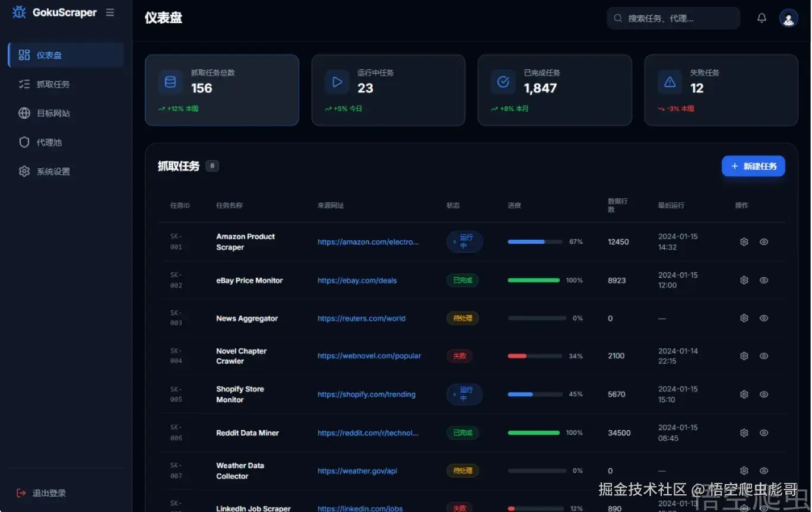The height and width of the screenshot is (512, 812).
Task: Open 目标网站 in the sidebar
Action: click(x=66, y=113)
